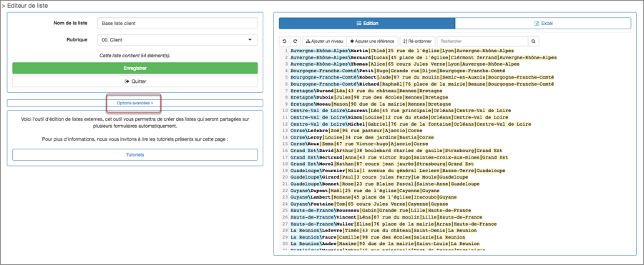This screenshot has width=644, height=265.
Task: Add a reference with 'Ajouter une référence'
Action: click(373, 41)
